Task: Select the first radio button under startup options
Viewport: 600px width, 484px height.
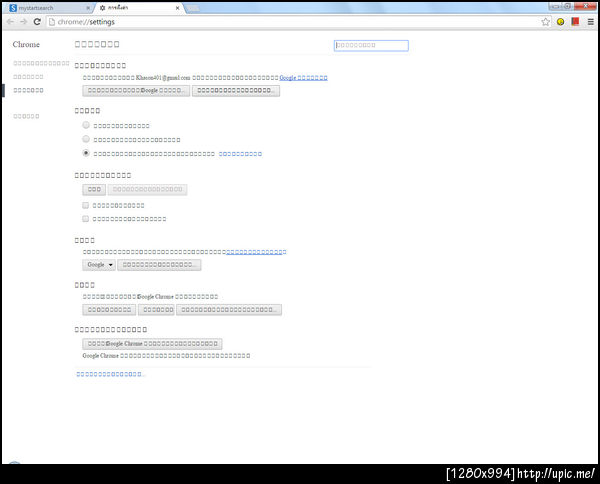Action: pyautogui.click(x=86, y=125)
